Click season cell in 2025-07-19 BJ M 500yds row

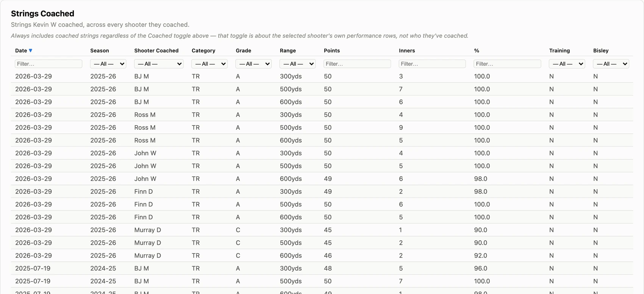(103, 281)
